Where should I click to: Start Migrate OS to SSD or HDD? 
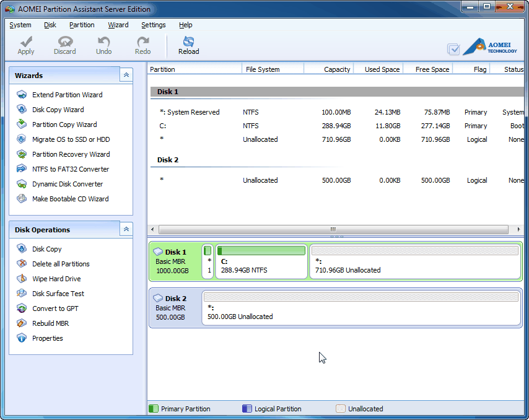click(x=71, y=139)
